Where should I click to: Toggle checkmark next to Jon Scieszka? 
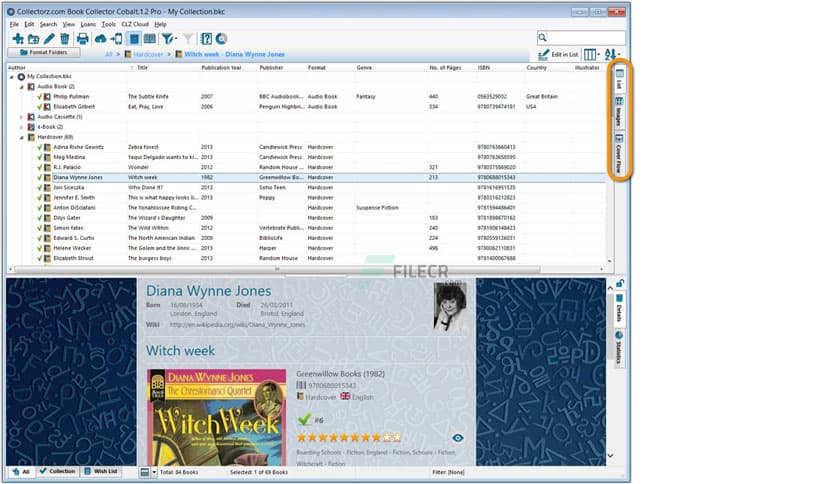pos(40,188)
